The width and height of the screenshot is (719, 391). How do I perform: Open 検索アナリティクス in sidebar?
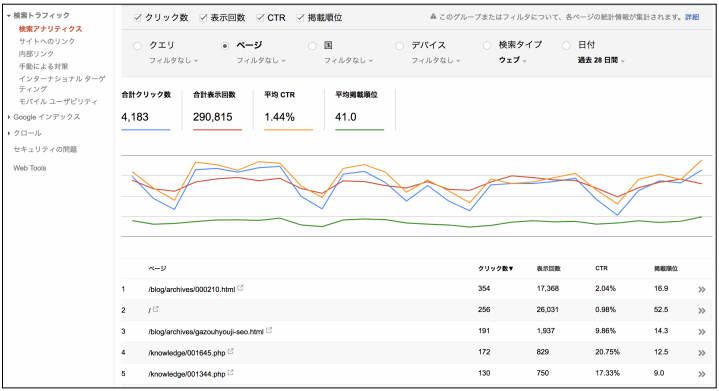point(50,29)
